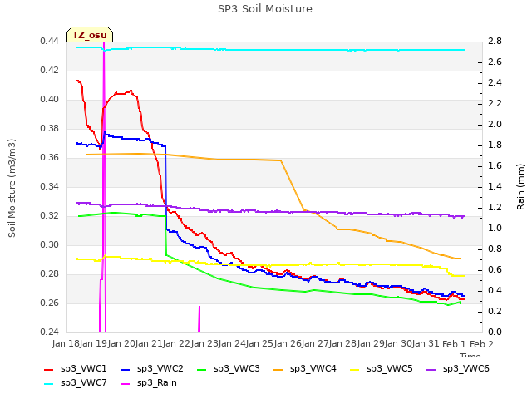
Task: Click the sp3_VWC7 cyan legend swatch
Action: 49,384
